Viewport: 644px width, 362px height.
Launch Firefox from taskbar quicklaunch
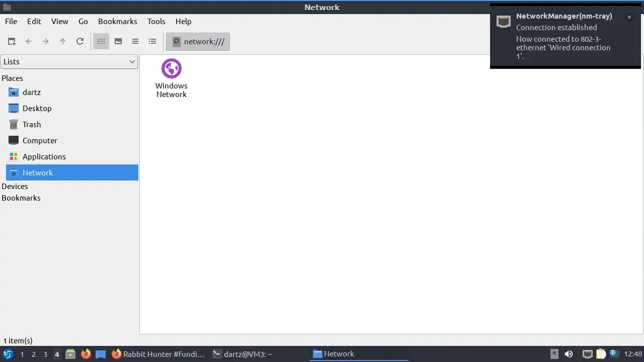click(86, 354)
